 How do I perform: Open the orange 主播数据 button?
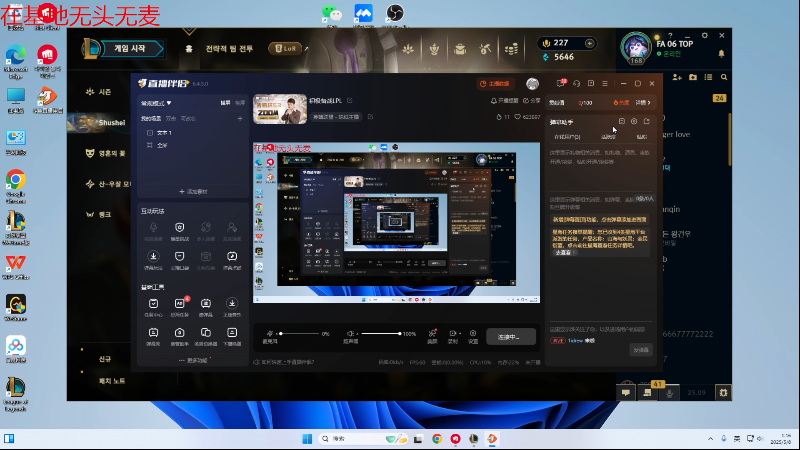tap(494, 84)
